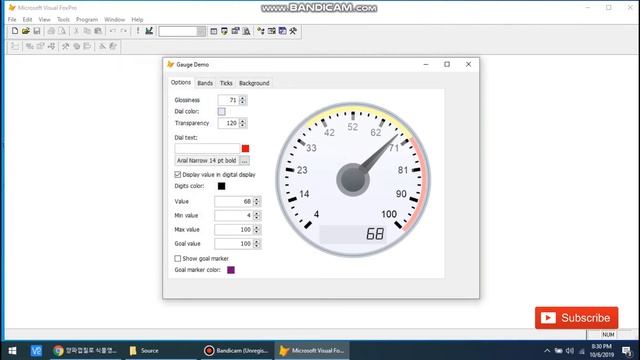
Task: Click the Run exclamation mark icon
Action: [x=138, y=31]
